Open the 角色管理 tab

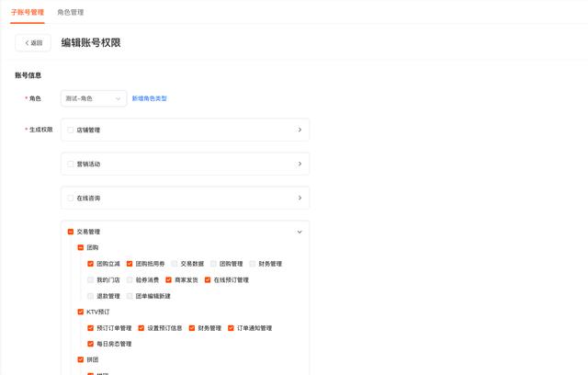[71, 12]
